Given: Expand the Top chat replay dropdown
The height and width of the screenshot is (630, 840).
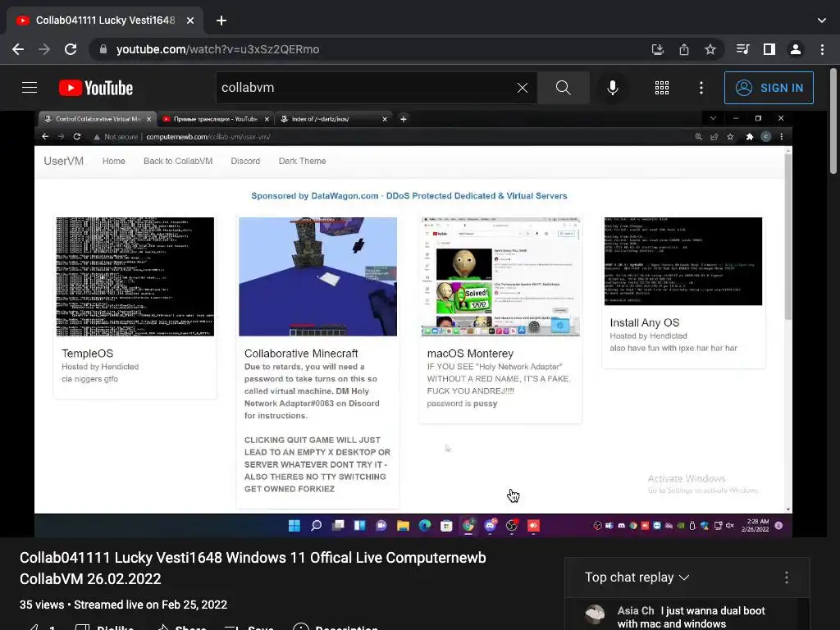Looking at the screenshot, I should click(637, 577).
